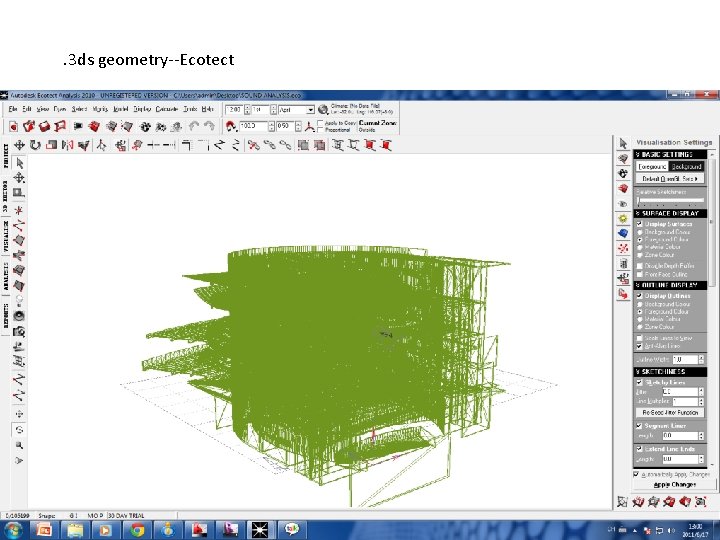The image size is (720, 540).
Task: Click the Apply Changes button
Action: point(675,485)
